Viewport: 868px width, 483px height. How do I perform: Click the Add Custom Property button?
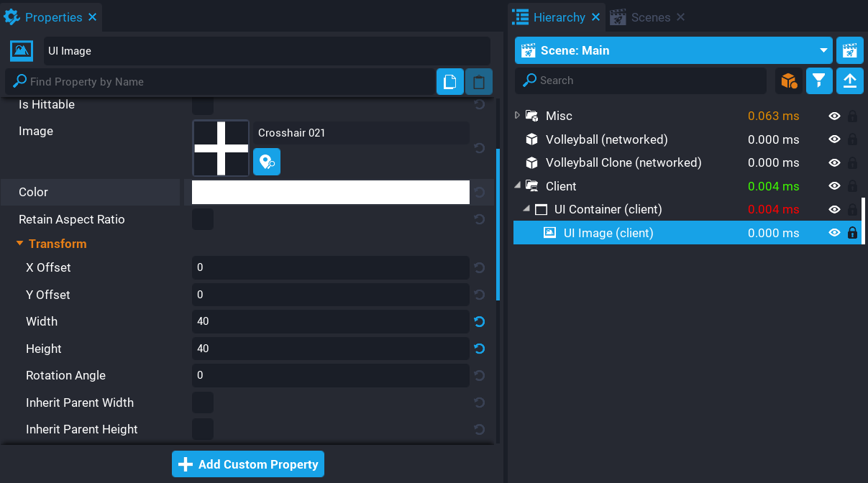coord(248,464)
